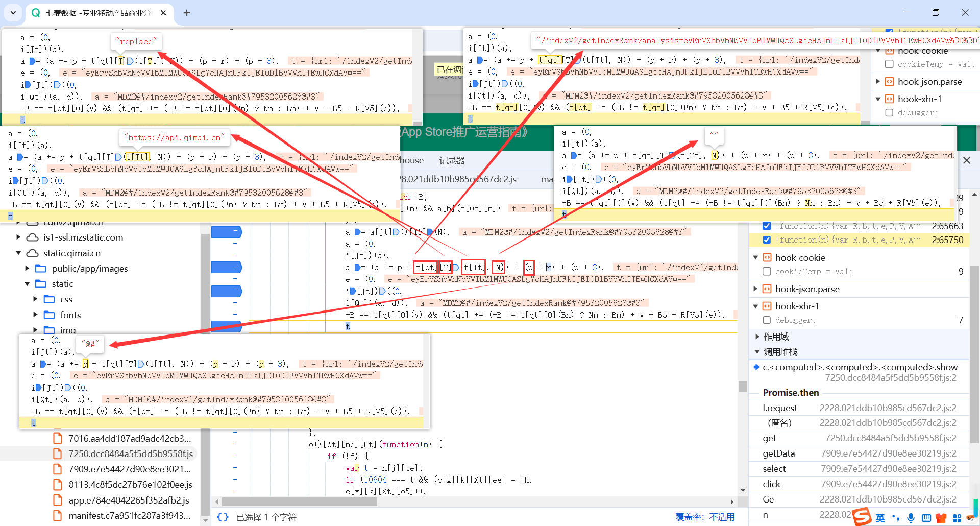980x526 pixels.
Task: Click the current call frame arrow indicator
Action: (x=756, y=367)
